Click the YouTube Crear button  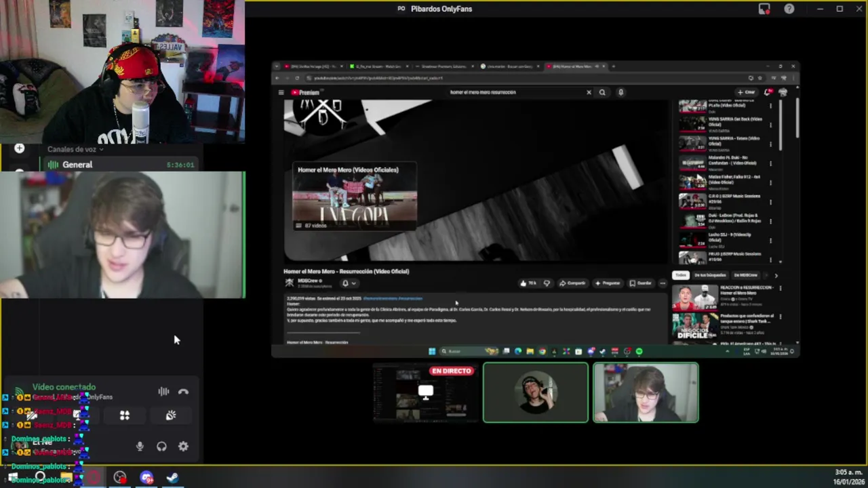(x=747, y=92)
